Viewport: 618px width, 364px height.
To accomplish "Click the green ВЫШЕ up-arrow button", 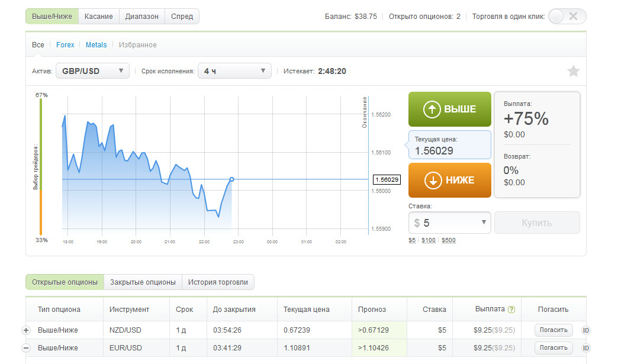I will coord(450,109).
